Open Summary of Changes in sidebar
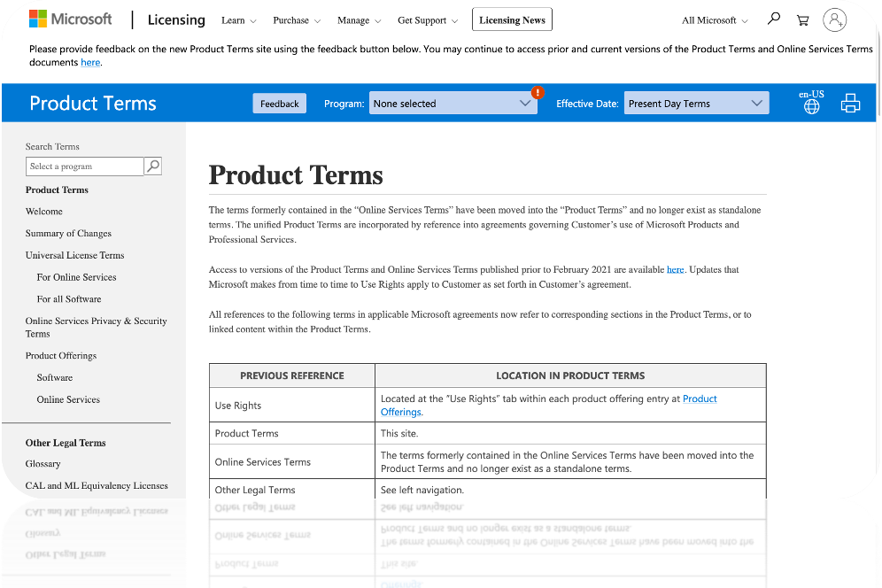Screen dimensions: 882x588 (x=68, y=234)
